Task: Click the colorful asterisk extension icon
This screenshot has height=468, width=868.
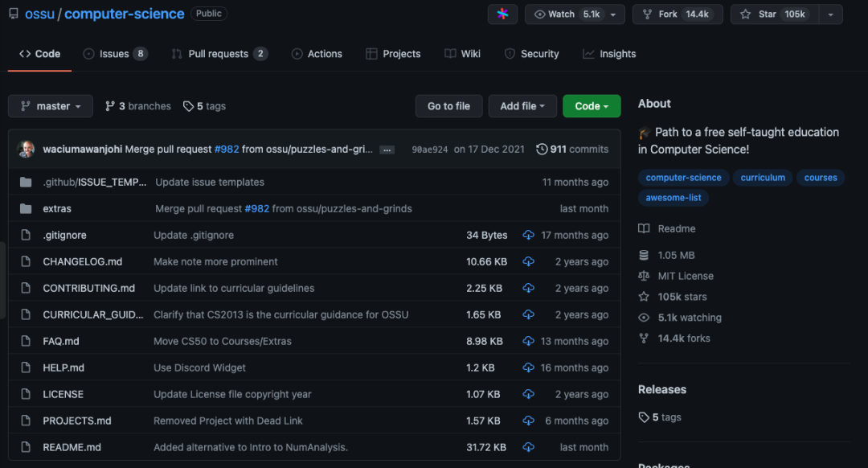Action: coord(502,14)
